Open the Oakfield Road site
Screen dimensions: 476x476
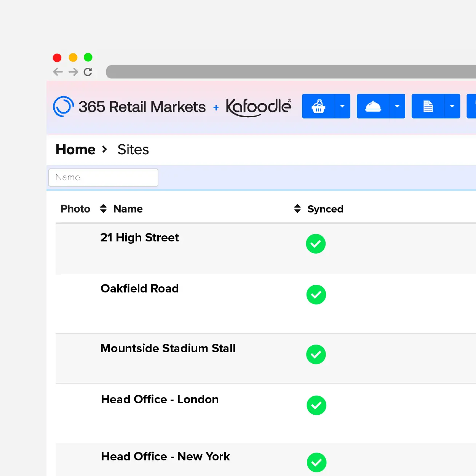click(139, 289)
